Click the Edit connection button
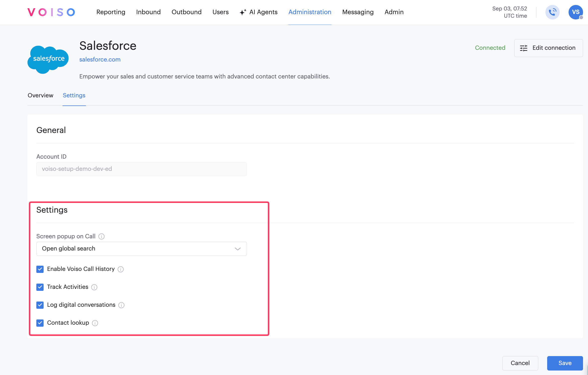 [548, 48]
